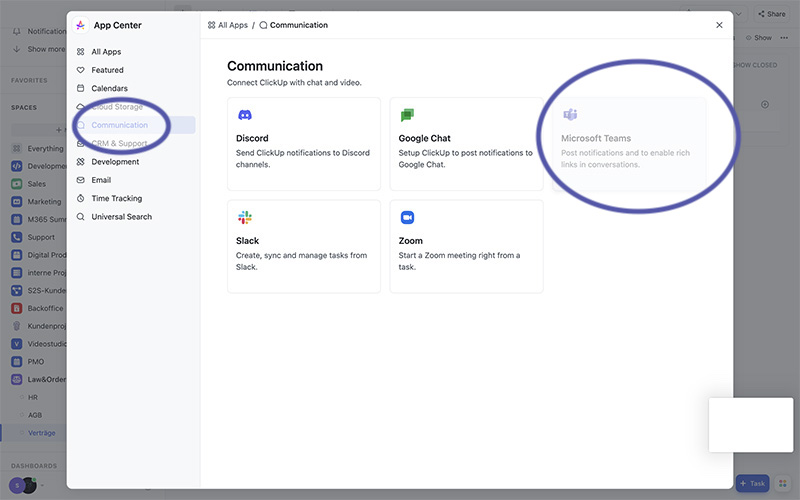Open the Slack integration card title
Image resolution: width=800 pixels, height=500 pixels.
[247, 241]
